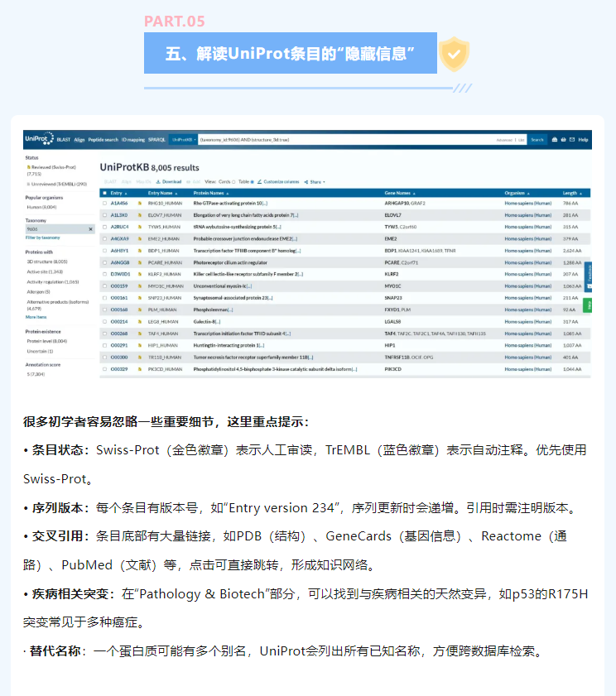Open Peptide search in the navigation

click(103, 139)
